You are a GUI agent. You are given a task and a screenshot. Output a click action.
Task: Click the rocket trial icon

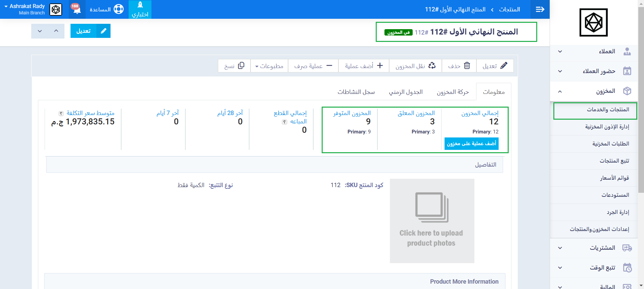tap(140, 5)
